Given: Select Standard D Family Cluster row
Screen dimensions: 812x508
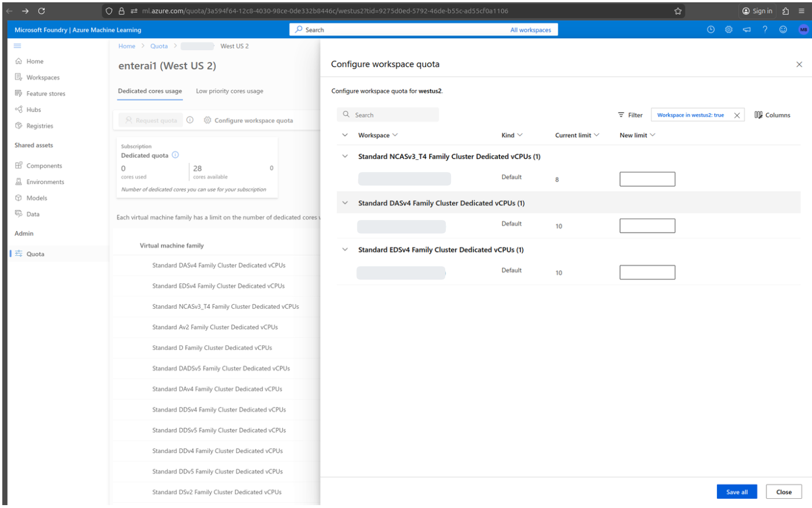Looking at the screenshot, I should 215,348.
